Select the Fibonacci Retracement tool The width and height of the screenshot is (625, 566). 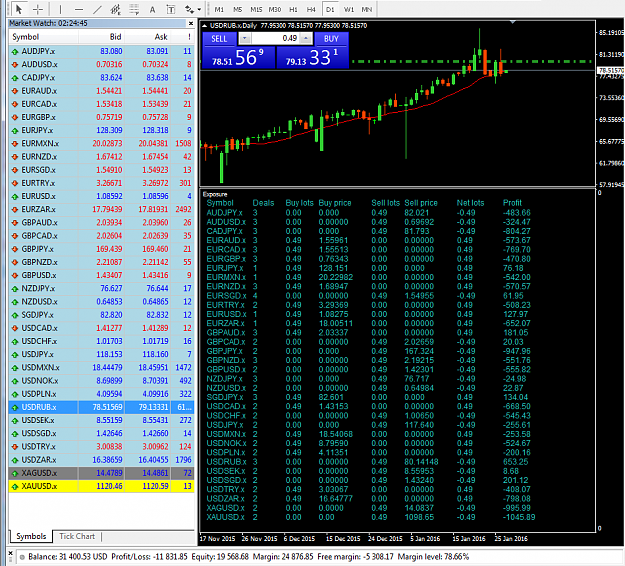click(x=134, y=9)
